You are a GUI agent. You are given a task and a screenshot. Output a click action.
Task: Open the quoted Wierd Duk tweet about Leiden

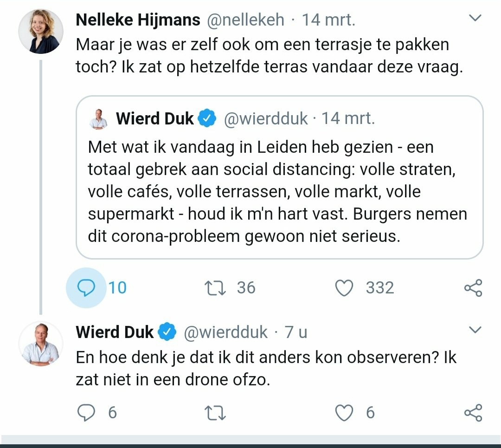(279, 192)
